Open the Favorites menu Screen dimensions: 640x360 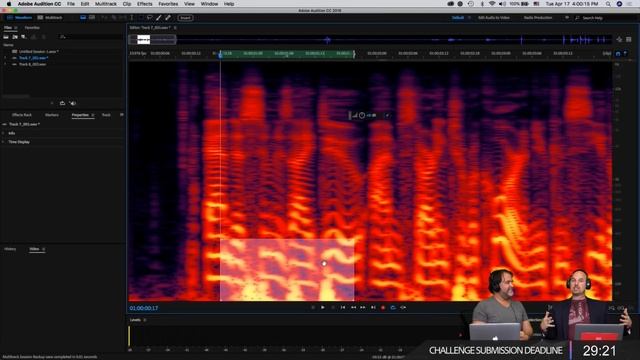click(x=168, y=4)
